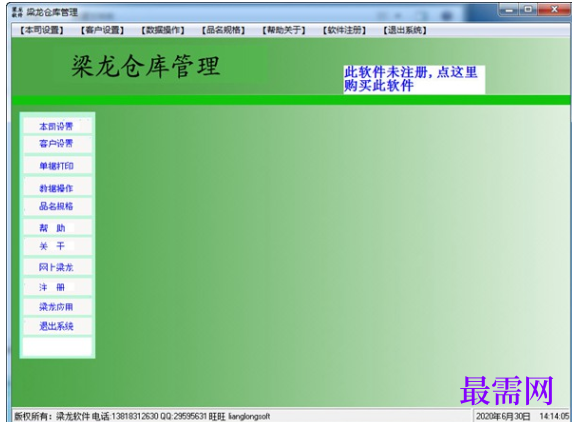The image size is (572, 422).
Task: Open the 帮助 sidebar button
Action: coord(57,228)
